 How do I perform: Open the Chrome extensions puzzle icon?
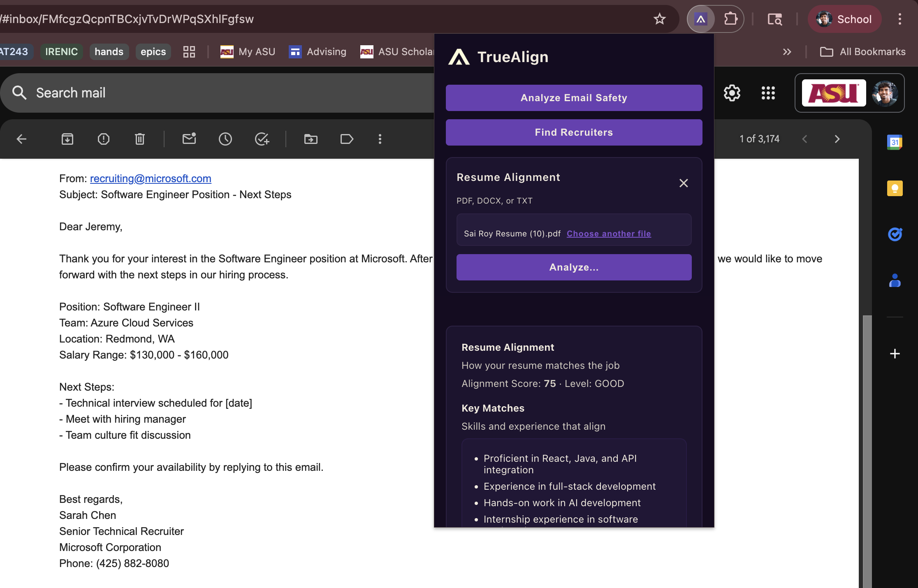coord(730,19)
